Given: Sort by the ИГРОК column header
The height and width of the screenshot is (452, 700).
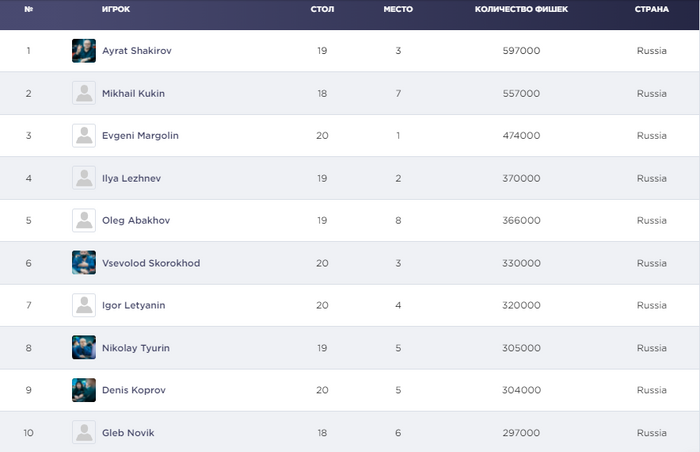Looking at the screenshot, I should click(x=116, y=9).
